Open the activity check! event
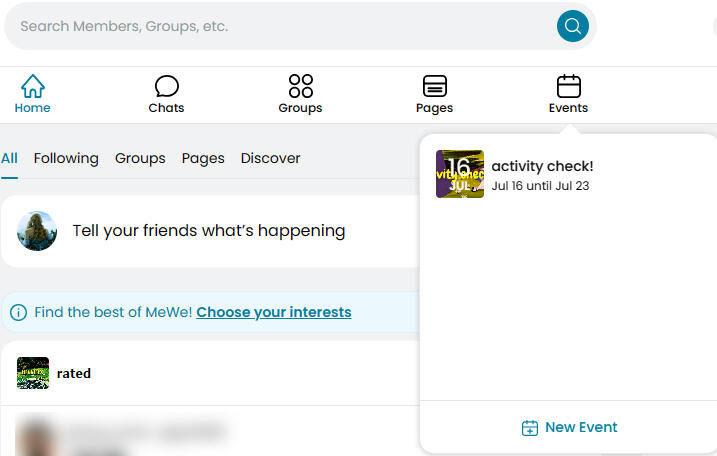Image resolution: width=717 pixels, height=456 pixels. (542, 167)
